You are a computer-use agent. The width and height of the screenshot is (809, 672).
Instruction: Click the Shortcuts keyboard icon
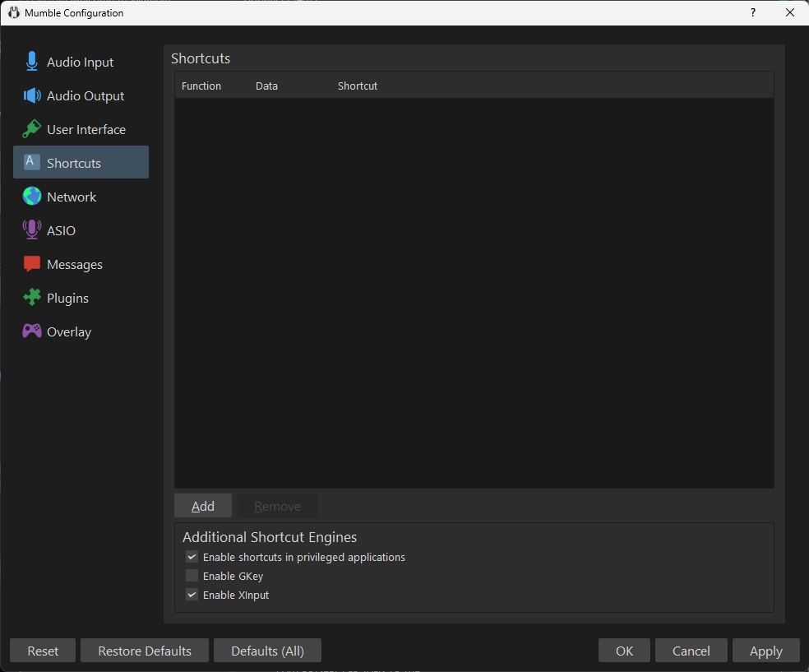(x=31, y=162)
